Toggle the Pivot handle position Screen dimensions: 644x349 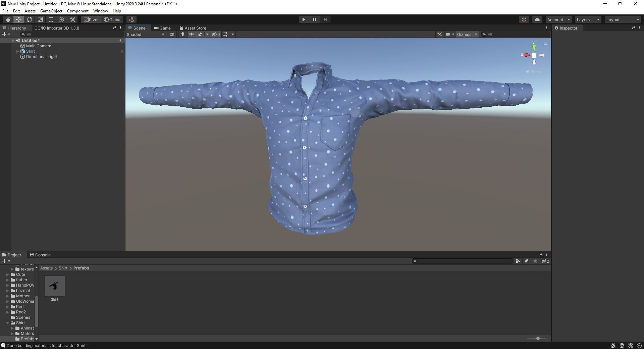tap(91, 19)
